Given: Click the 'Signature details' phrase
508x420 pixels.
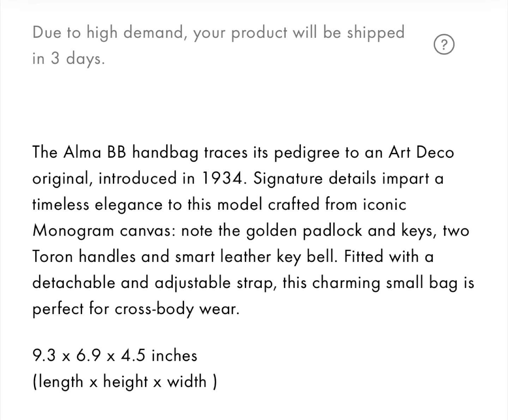Looking at the screenshot, I should (315, 179).
